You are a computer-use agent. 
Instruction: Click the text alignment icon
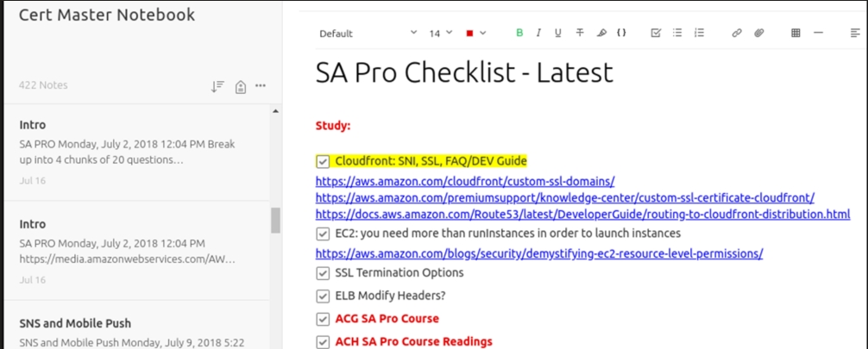[x=855, y=34]
